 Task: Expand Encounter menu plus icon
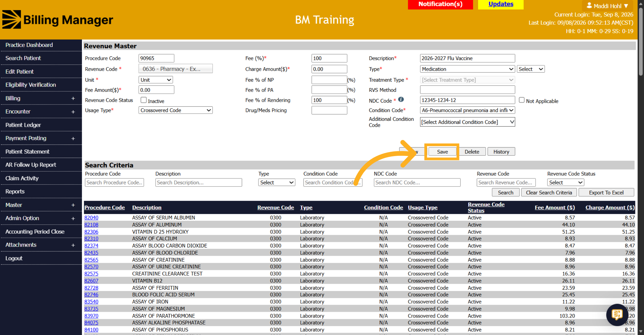(x=73, y=112)
